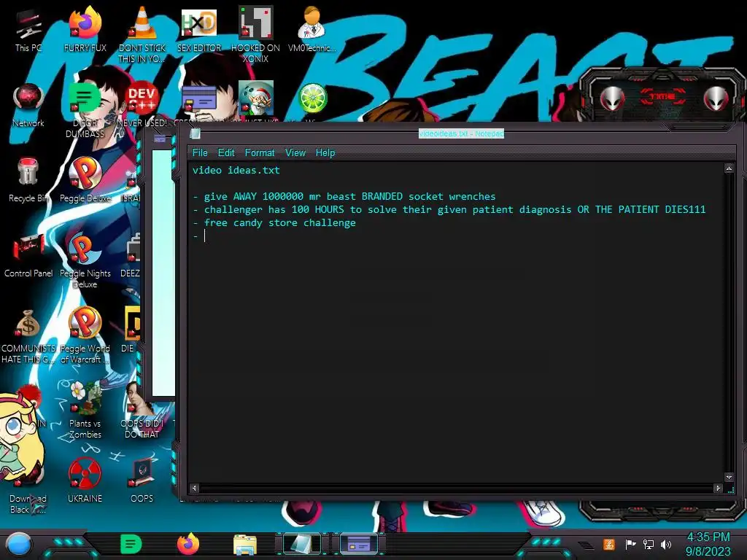Launch Firefox from the taskbar

[188, 544]
